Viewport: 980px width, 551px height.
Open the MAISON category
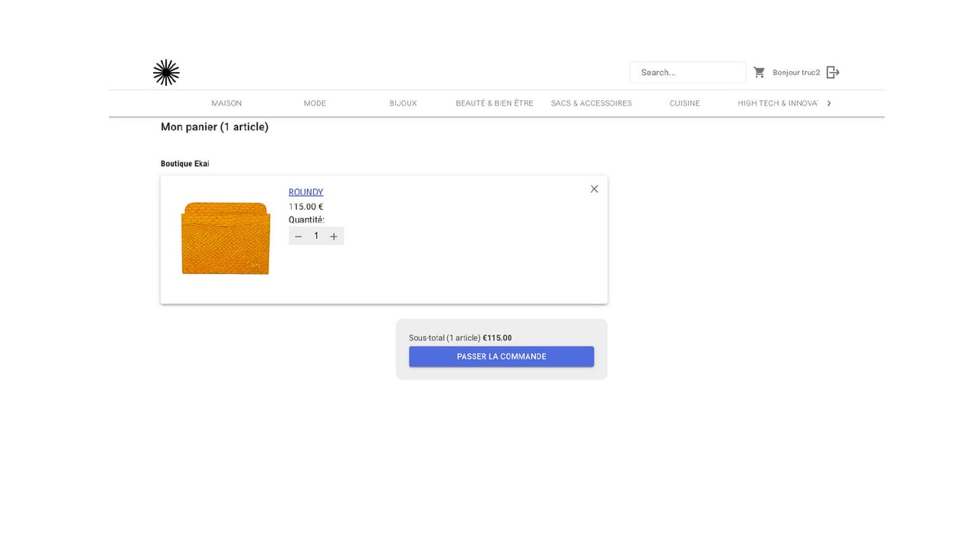click(227, 103)
